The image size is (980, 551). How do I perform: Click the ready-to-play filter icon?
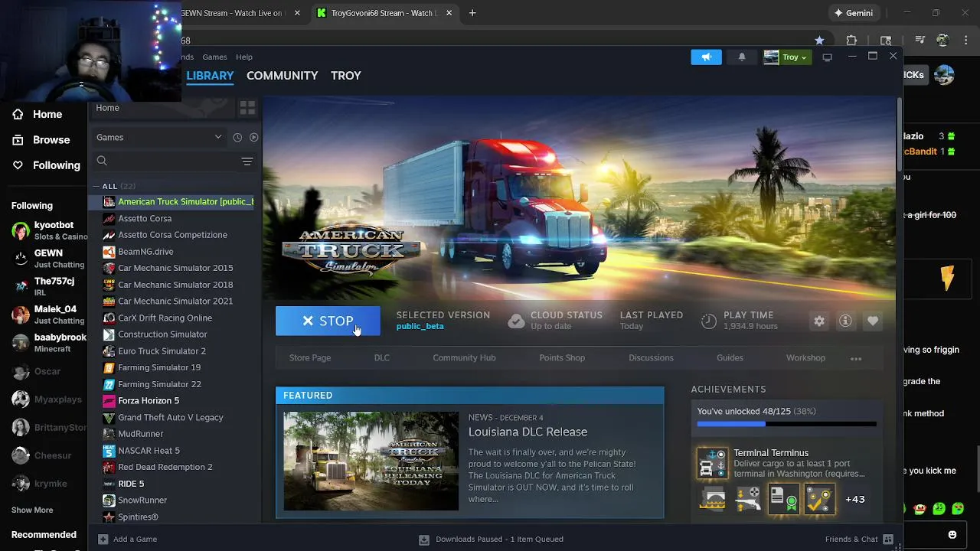coord(254,137)
